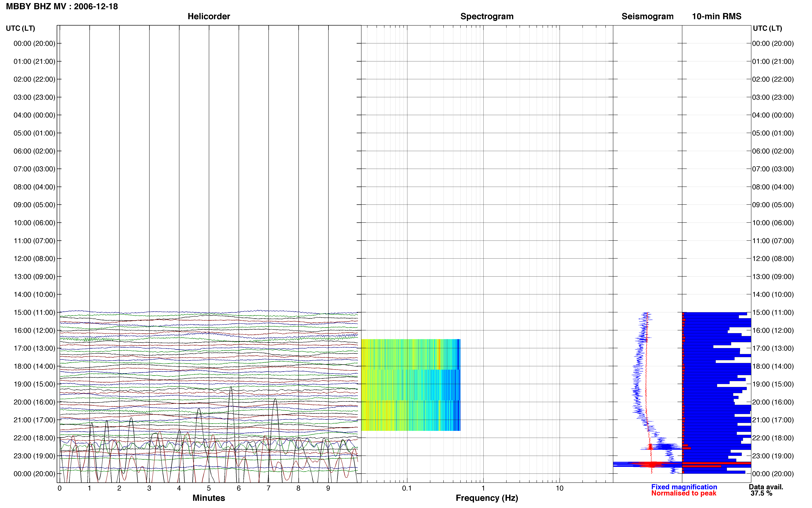
Task: Click the 'Minutes' x-axis title
Action: pos(209,498)
